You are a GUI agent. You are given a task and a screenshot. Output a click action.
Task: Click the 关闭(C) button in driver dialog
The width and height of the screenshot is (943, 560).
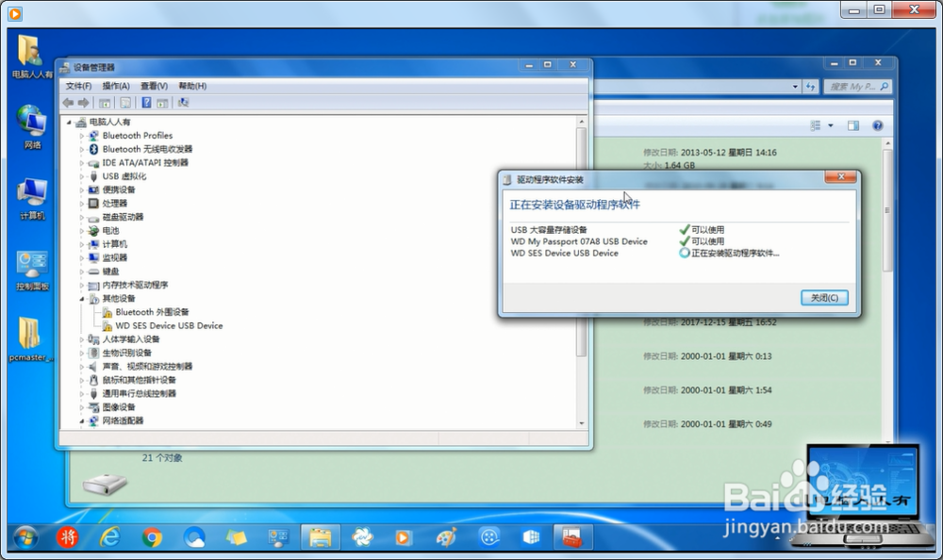tap(824, 298)
